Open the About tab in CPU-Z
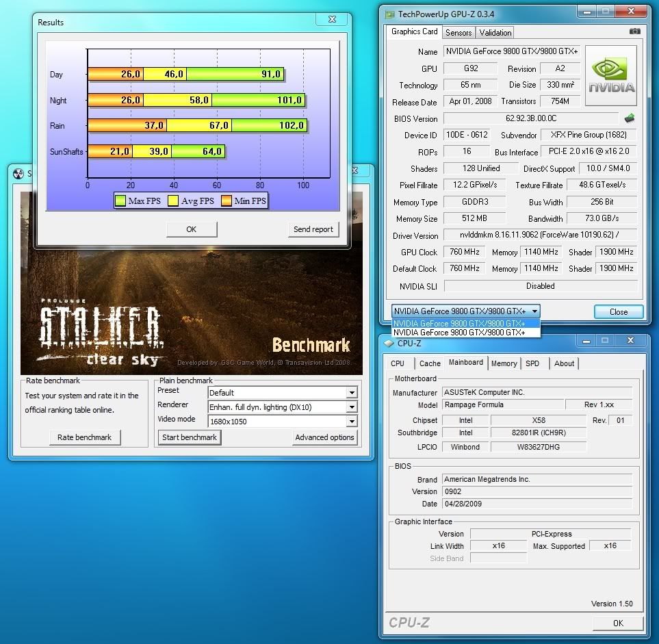 564,363
